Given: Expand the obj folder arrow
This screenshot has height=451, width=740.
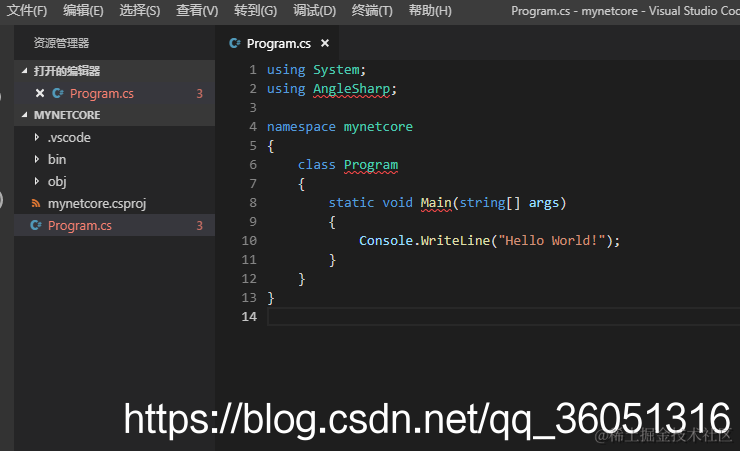Looking at the screenshot, I should (37, 181).
